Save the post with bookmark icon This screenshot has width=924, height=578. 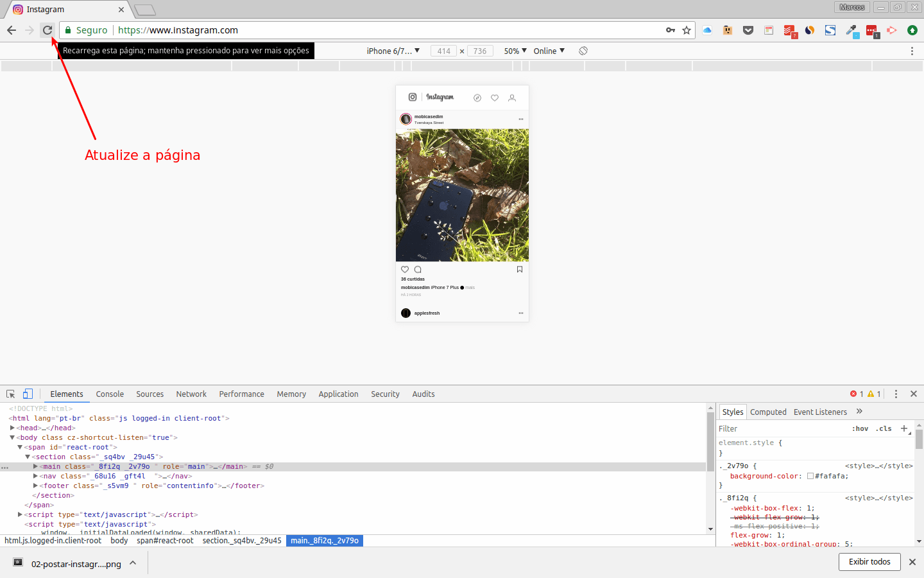pyautogui.click(x=520, y=270)
